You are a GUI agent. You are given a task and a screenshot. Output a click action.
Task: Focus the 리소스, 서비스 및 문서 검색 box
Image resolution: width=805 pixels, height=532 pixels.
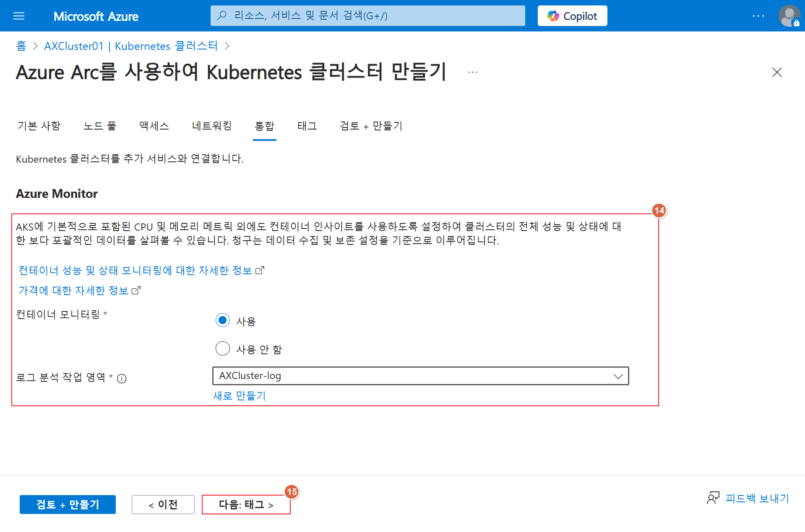(x=367, y=16)
